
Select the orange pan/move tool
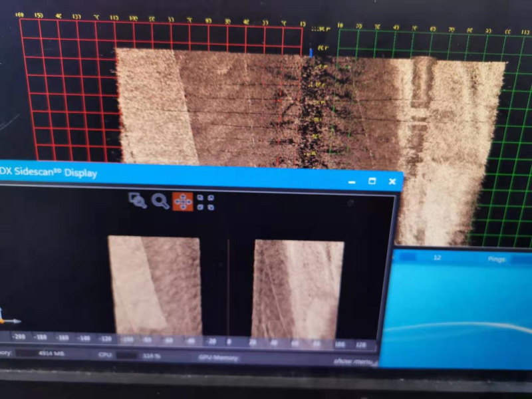click(x=183, y=201)
